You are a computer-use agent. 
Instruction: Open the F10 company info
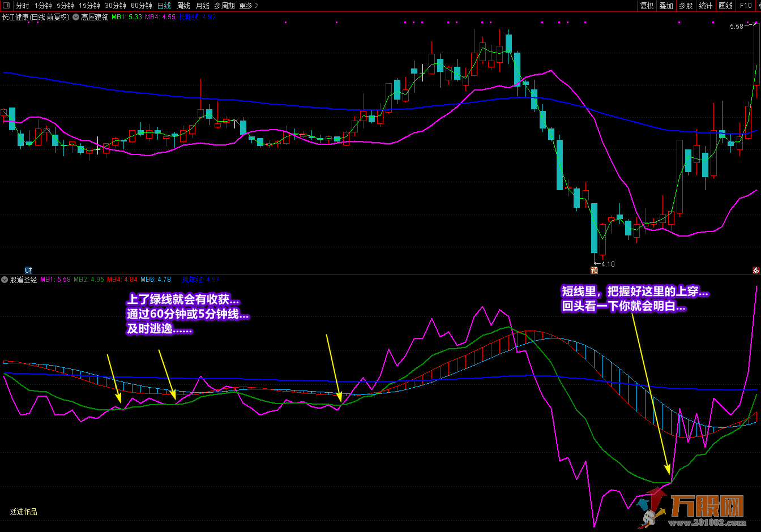coord(746,6)
